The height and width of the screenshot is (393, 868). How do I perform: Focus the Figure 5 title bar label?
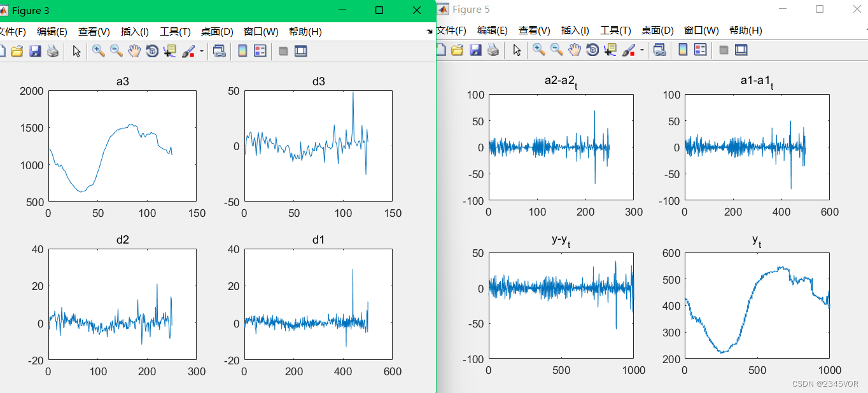point(471,10)
